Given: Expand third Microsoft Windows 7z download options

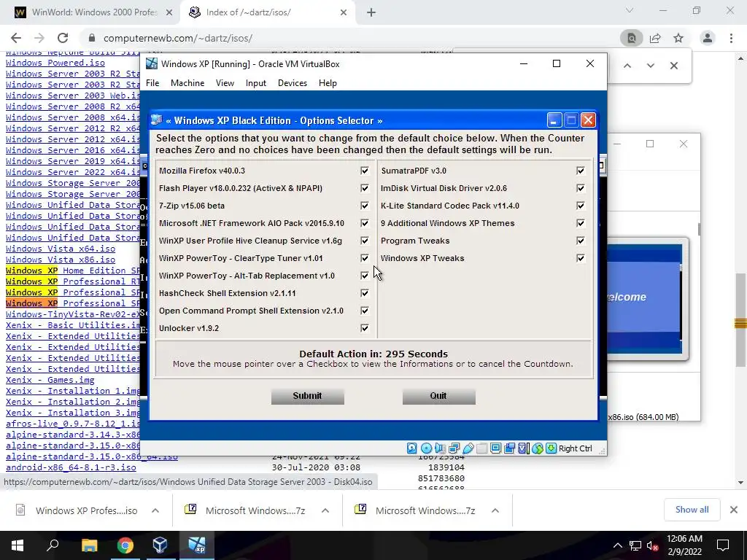Looking at the screenshot, I should pyautogui.click(x=495, y=510).
